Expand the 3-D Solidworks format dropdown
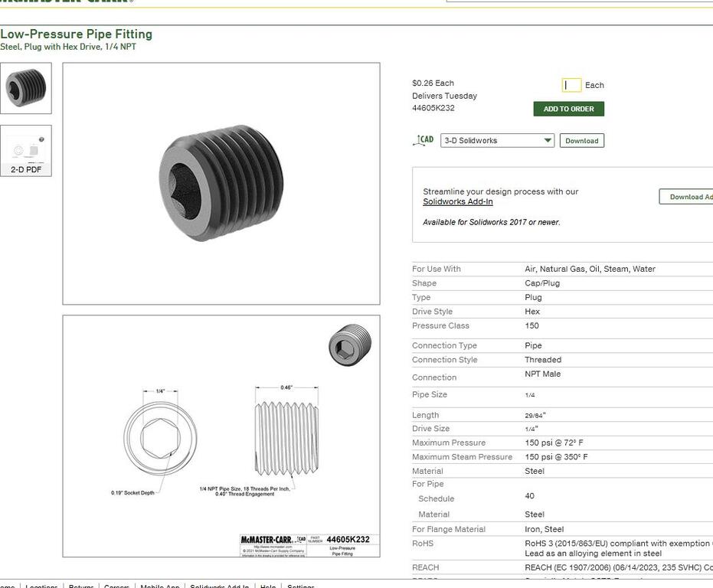The width and height of the screenshot is (713, 588). click(497, 141)
